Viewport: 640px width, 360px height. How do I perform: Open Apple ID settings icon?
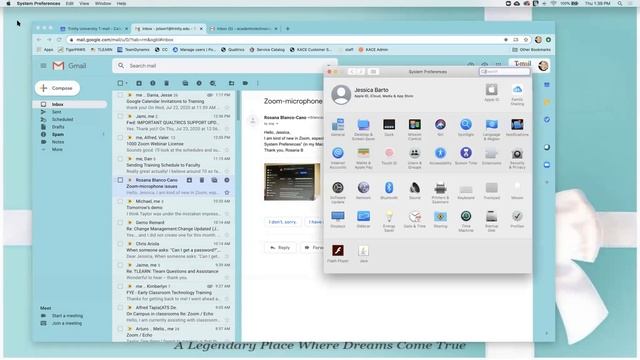491,89
